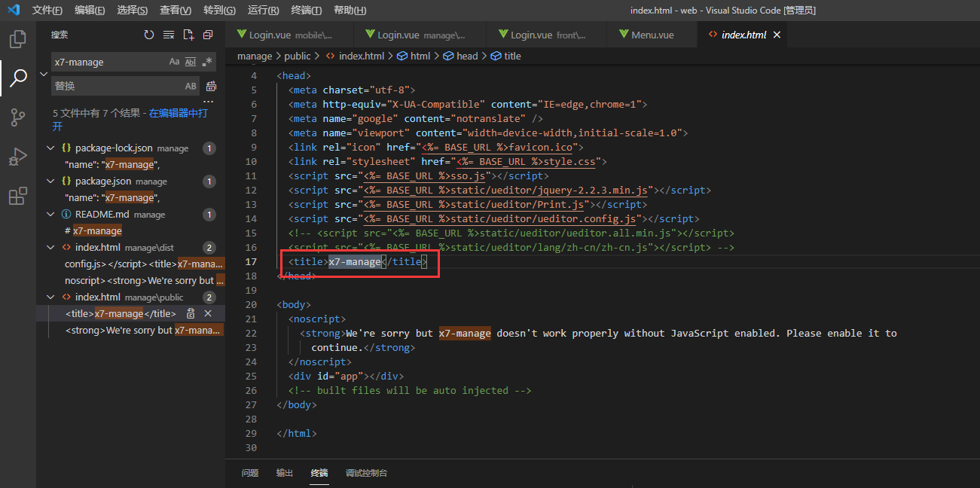Hide the replace field with the chevron
980x488 pixels.
44,74
